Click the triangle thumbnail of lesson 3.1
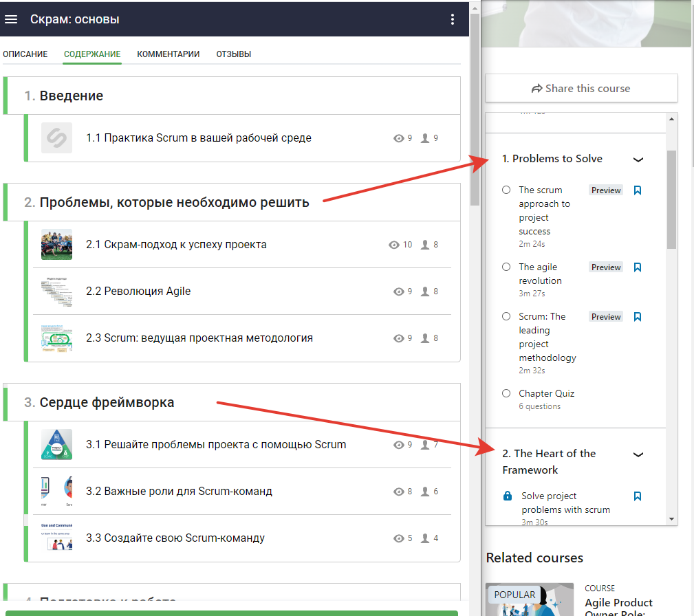 pos(56,444)
